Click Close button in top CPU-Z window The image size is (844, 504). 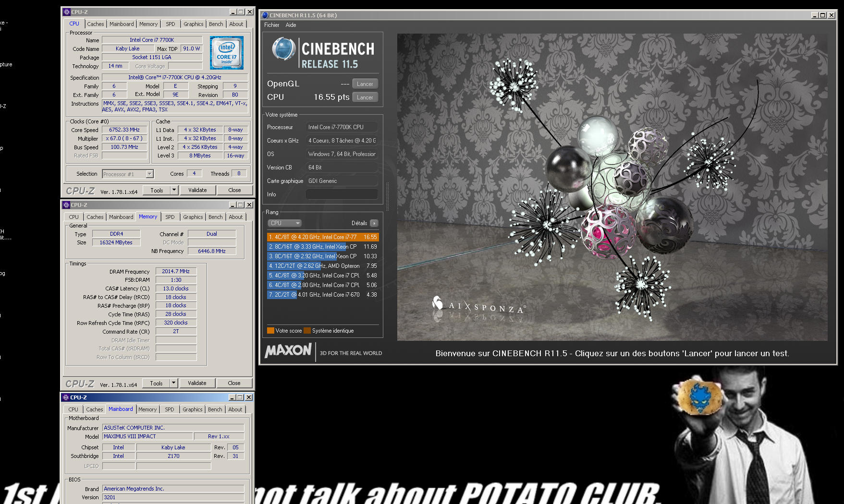pyautogui.click(x=234, y=191)
